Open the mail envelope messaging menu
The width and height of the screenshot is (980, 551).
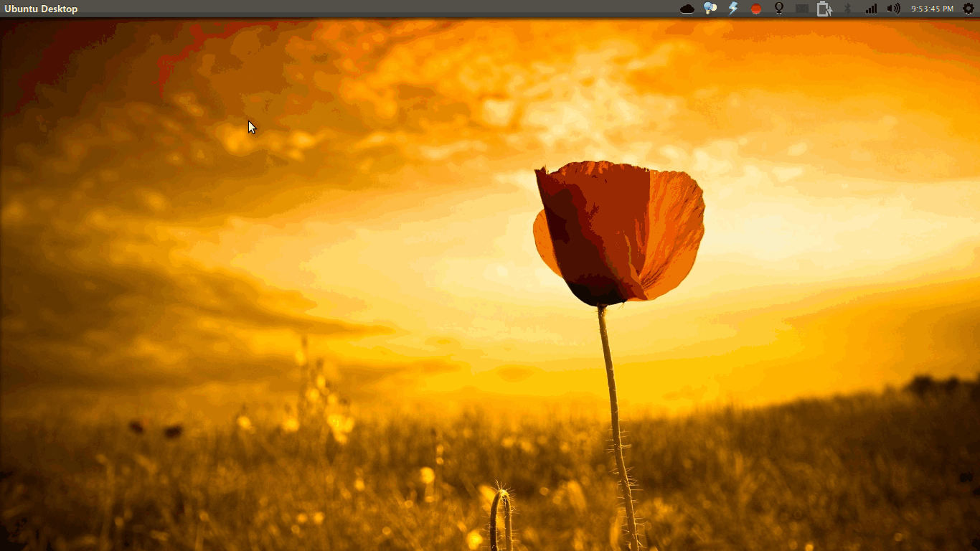802,9
